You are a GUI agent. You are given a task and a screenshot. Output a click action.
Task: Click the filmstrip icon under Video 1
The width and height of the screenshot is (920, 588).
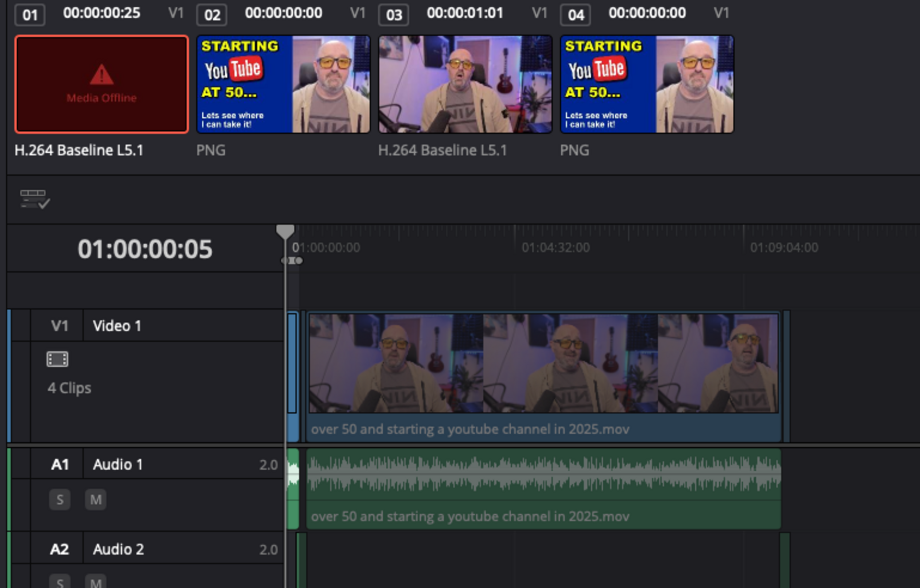click(57, 359)
